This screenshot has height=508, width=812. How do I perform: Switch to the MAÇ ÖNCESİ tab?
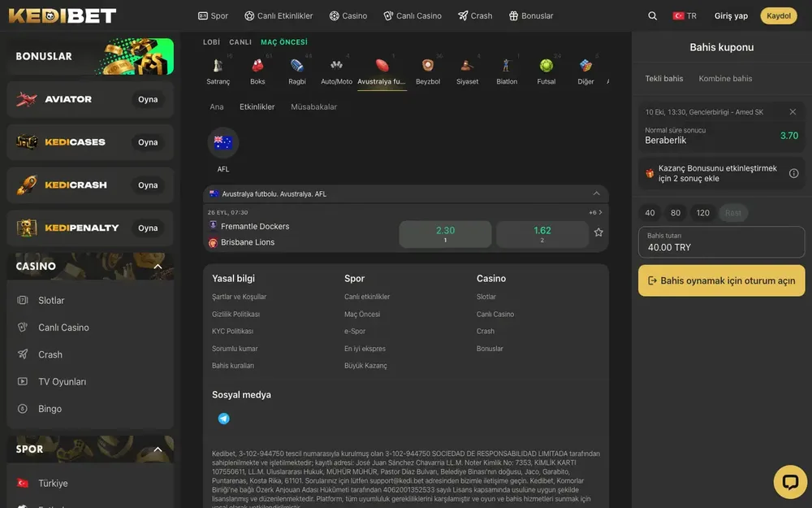pos(283,42)
